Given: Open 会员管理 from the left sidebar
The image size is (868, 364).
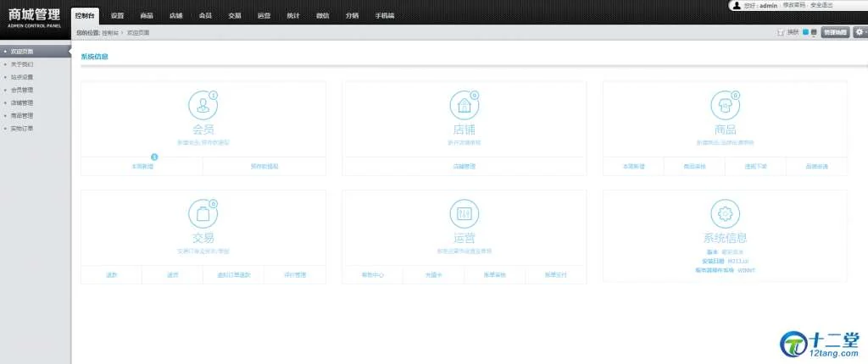Looking at the screenshot, I should pos(23,90).
